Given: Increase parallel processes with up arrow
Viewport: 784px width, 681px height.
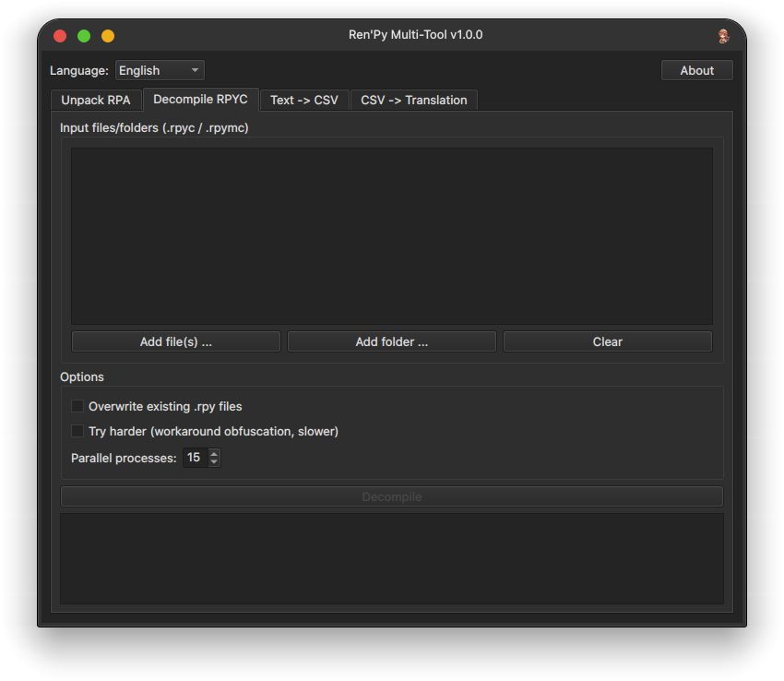Looking at the screenshot, I should pos(214,453).
